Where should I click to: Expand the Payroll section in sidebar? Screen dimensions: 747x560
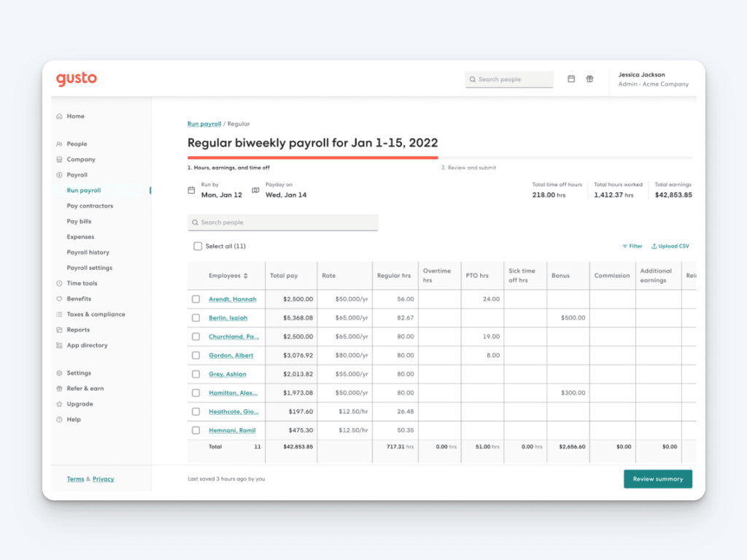(77, 175)
